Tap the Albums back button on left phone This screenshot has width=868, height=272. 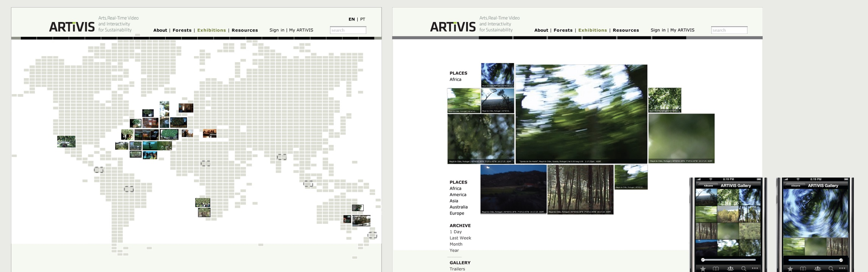pyautogui.click(x=707, y=186)
